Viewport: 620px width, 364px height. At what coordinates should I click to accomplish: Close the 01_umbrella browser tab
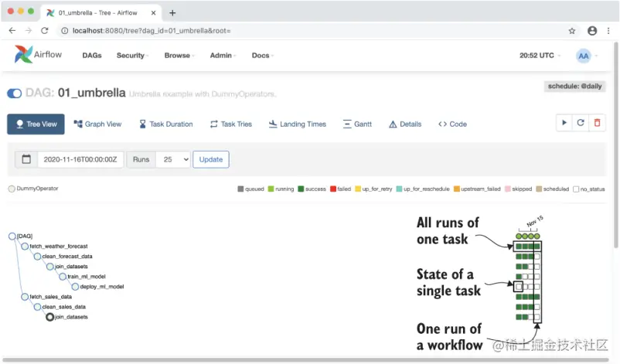pyautogui.click(x=153, y=12)
